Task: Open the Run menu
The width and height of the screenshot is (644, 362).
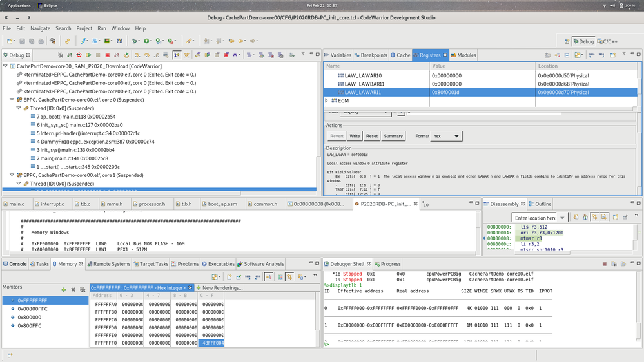Action: point(101,28)
